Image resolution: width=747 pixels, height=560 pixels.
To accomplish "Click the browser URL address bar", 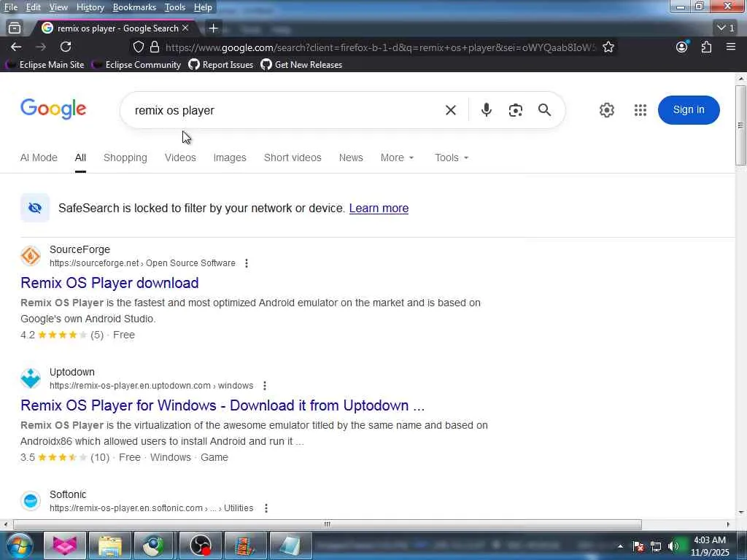I will pyautogui.click(x=379, y=47).
